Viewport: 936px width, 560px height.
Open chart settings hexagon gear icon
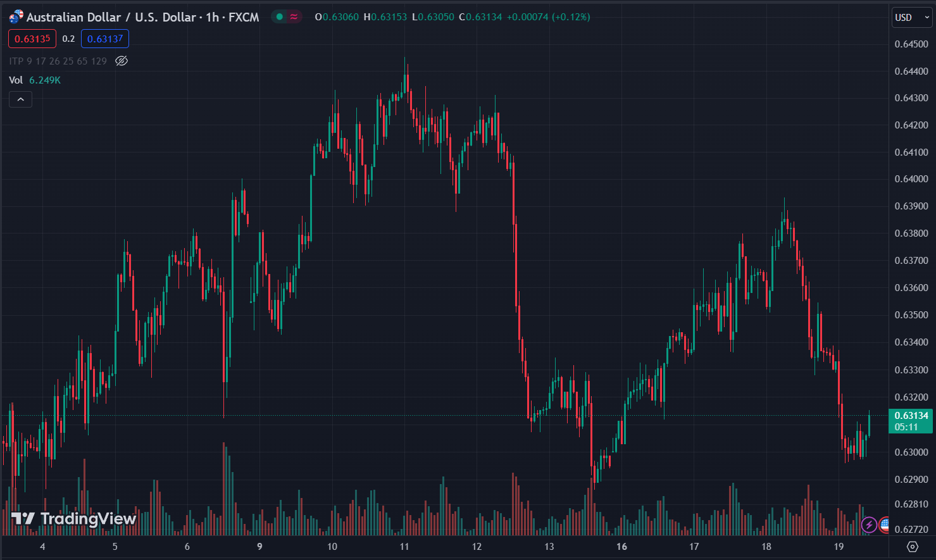(912, 546)
